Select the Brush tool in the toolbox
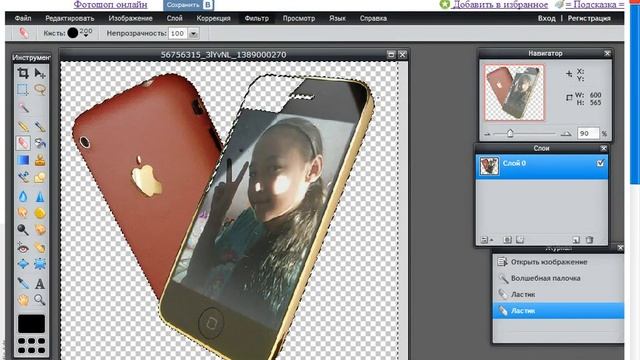640x360 pixels. [x=40, y=126]
